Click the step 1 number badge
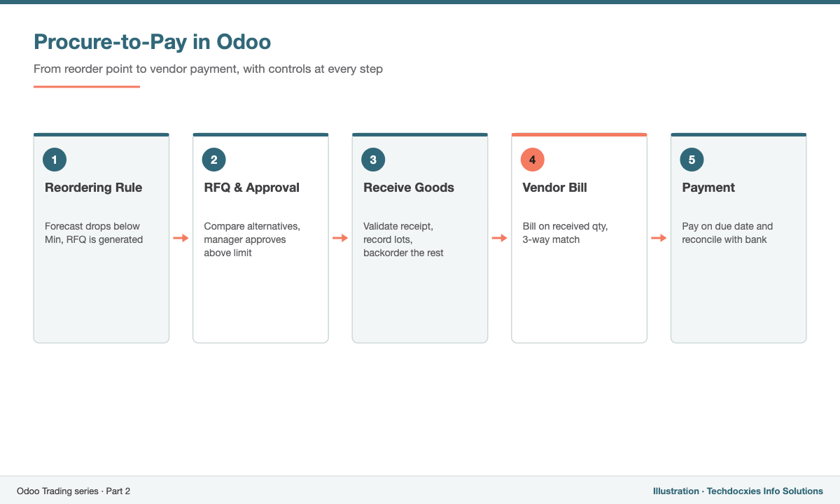 [55, 160]
